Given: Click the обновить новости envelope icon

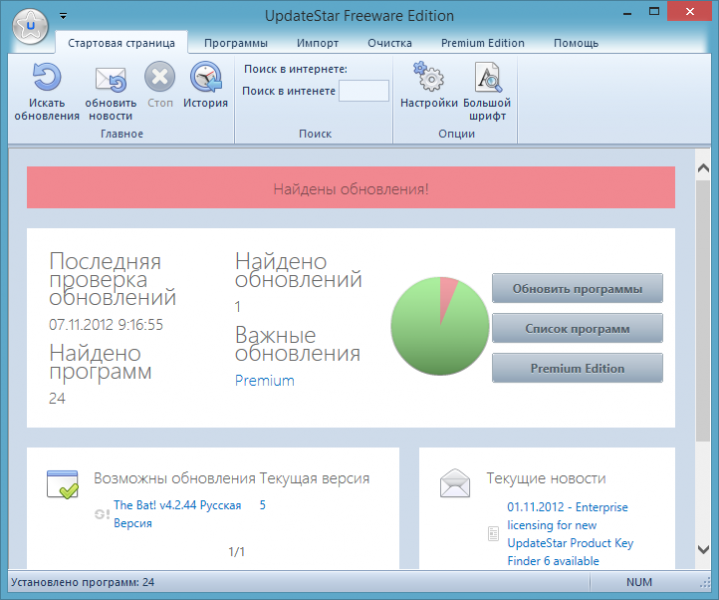Looking at the screenshot, I should tap(111, 79).
